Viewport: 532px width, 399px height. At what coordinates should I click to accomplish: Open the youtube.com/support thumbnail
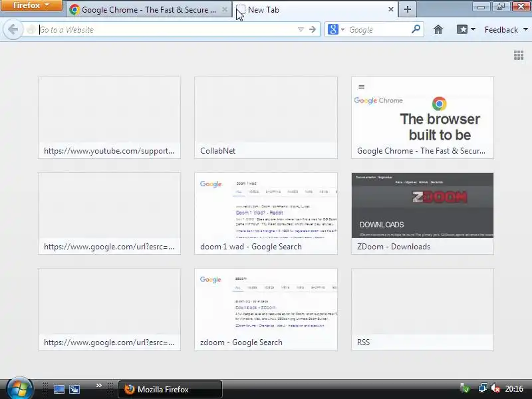(109, 118)
